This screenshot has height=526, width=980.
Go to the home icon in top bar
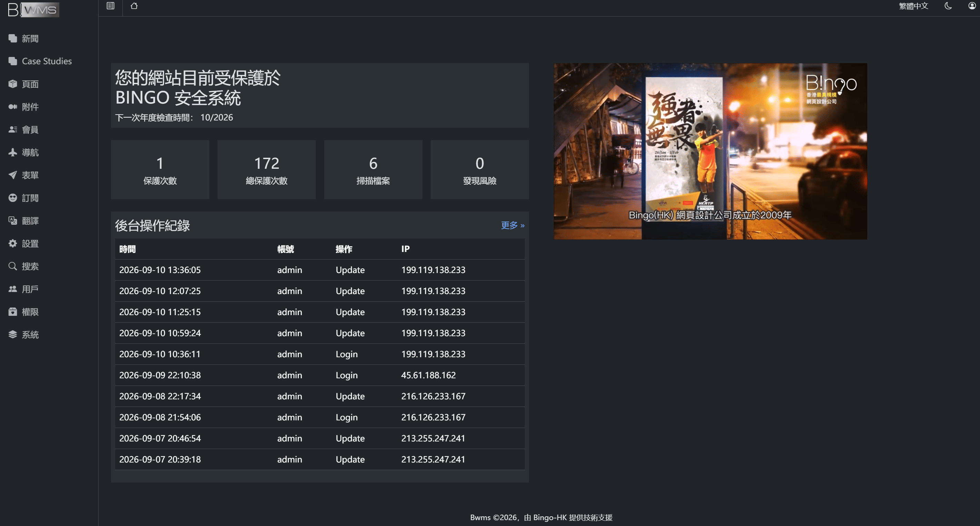coord(134,6)
